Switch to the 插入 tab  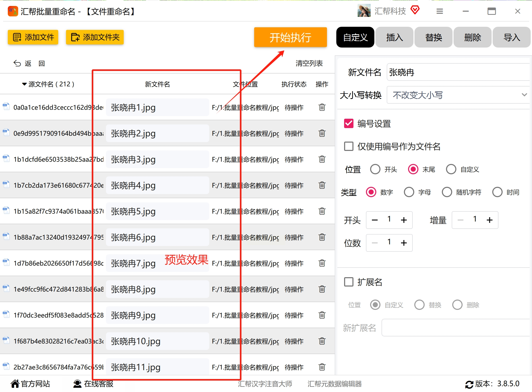pos(394,37)
